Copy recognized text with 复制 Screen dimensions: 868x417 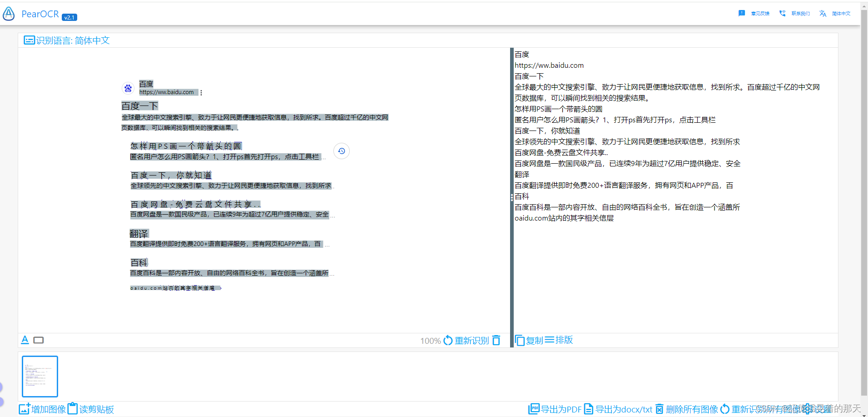[x=529, y=340]
